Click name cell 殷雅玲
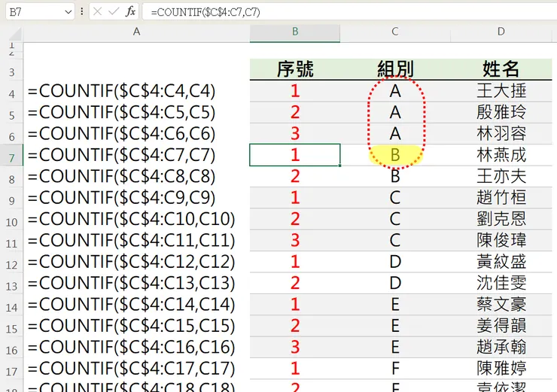Viewport: 557px width, 392px height. (x=501, y=113)
